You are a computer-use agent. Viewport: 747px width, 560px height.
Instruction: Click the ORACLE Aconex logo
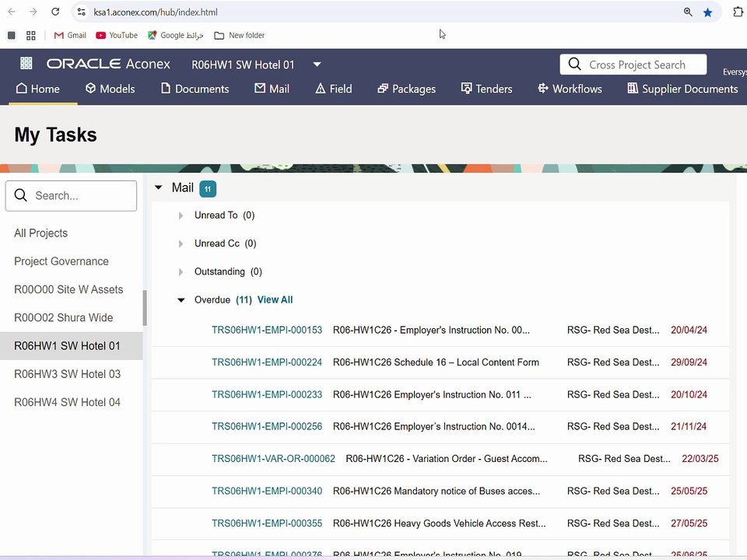(108, 64)
